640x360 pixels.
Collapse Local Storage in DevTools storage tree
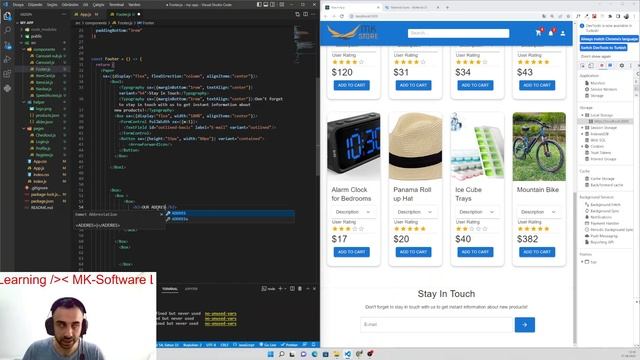tap(582, 115)
